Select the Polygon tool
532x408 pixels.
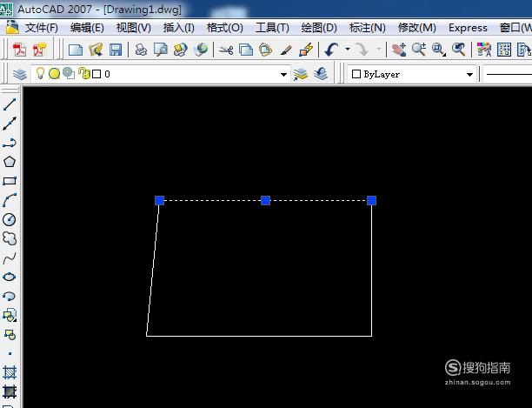pos(10,162)
